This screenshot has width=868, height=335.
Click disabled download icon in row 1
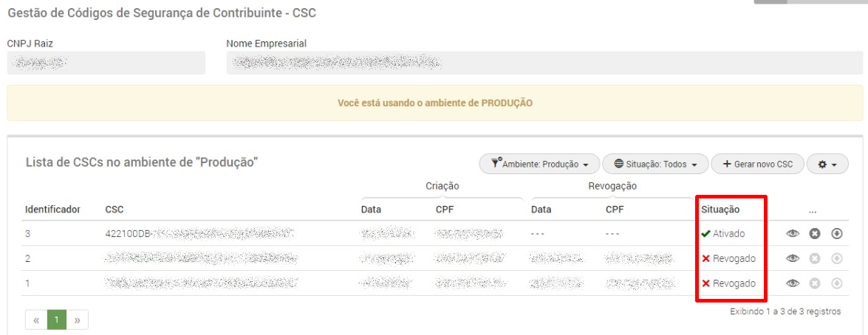click(836, 283)
